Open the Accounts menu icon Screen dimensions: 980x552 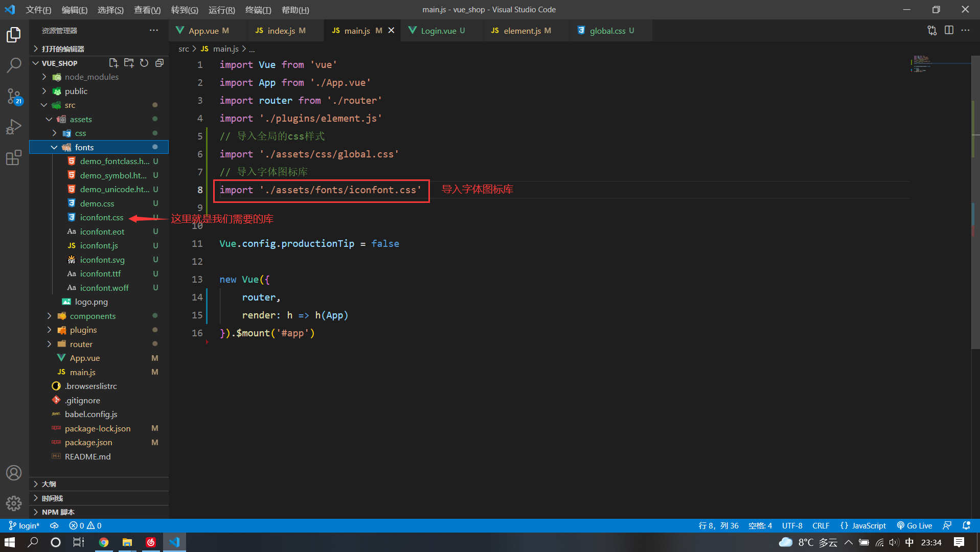14,473
